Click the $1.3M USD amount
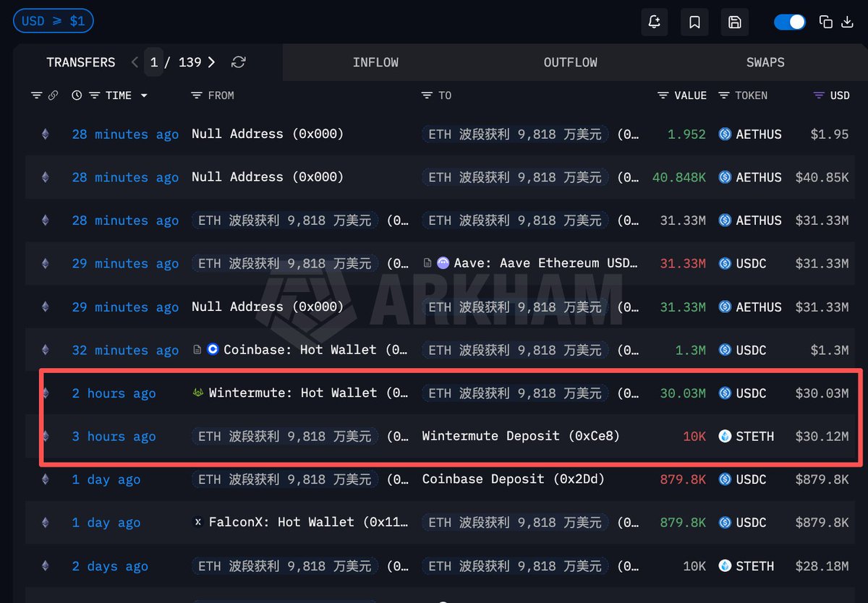Image resolution: width=868 pixels, height=603 pixels. [830, 350]
